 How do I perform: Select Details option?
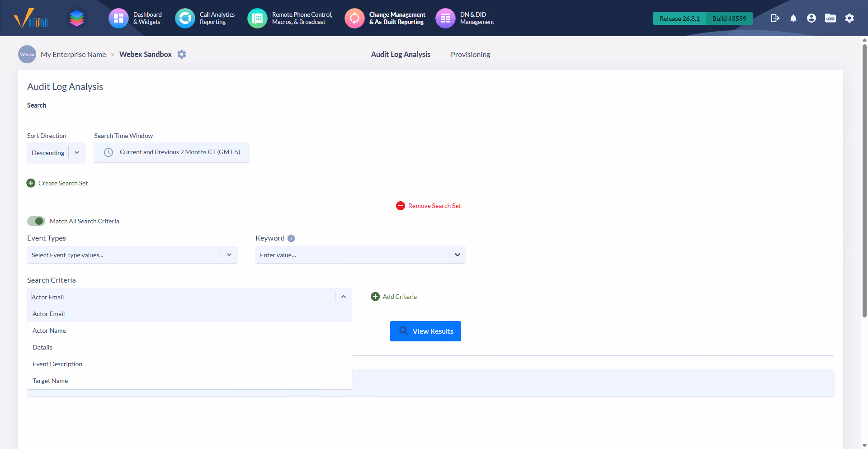point(189,347)
